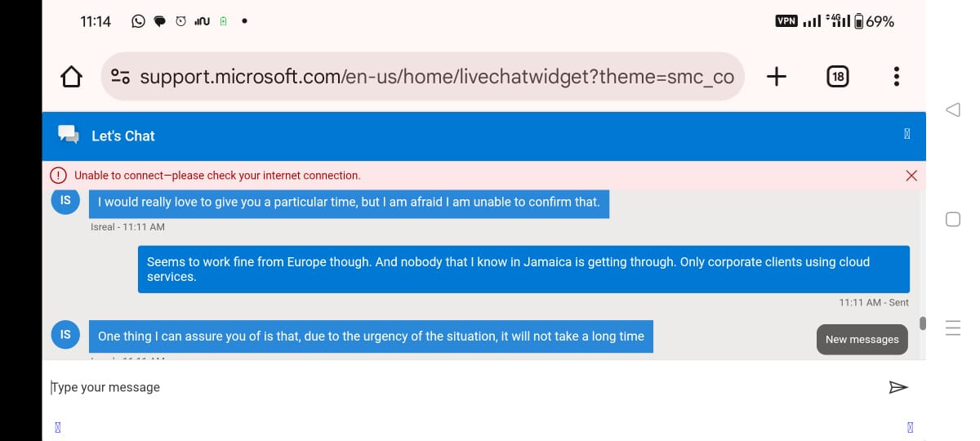The image size is (980, 441).
Task: Click the Let's Chat speech bubbles icon
Action: coord(69,135)
